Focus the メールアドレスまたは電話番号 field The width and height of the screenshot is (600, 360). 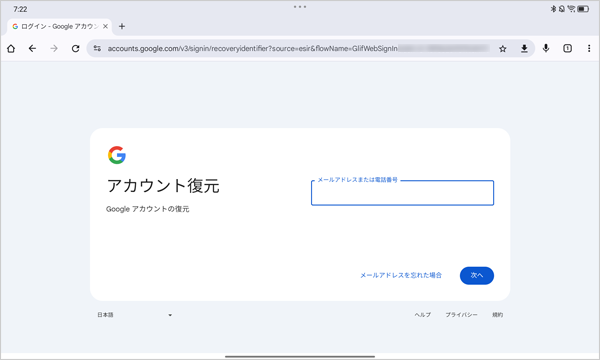click(x=403, y=193)
